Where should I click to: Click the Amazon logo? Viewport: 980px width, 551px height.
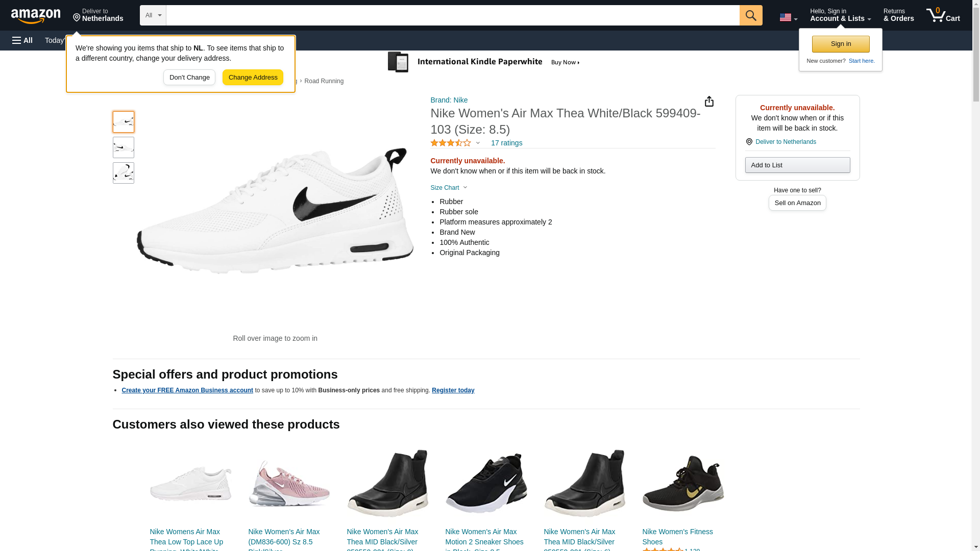36,16
